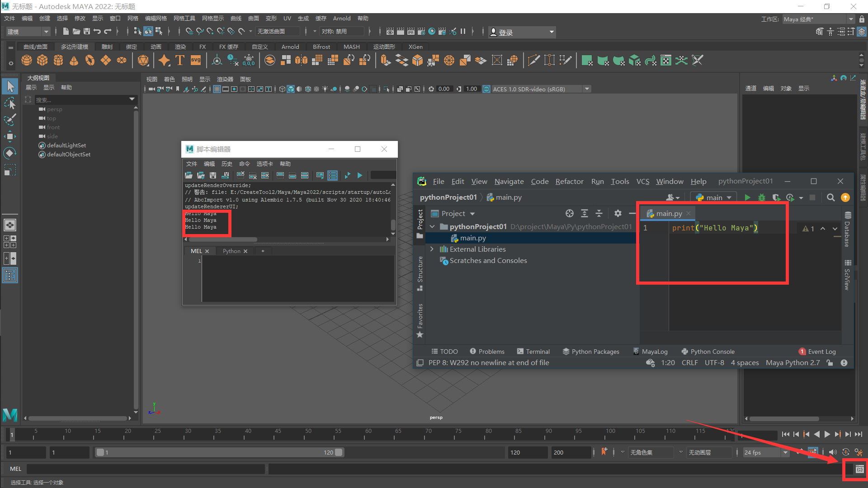
Task: Open the Script Editor from bottom-right icon
Action: (859, 469)
